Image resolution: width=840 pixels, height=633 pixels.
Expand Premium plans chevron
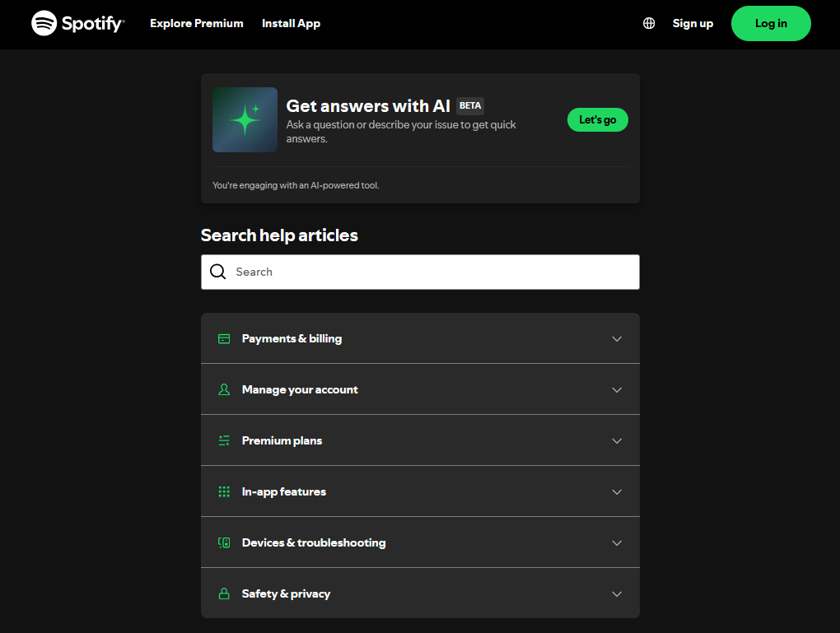coord(617,440)
